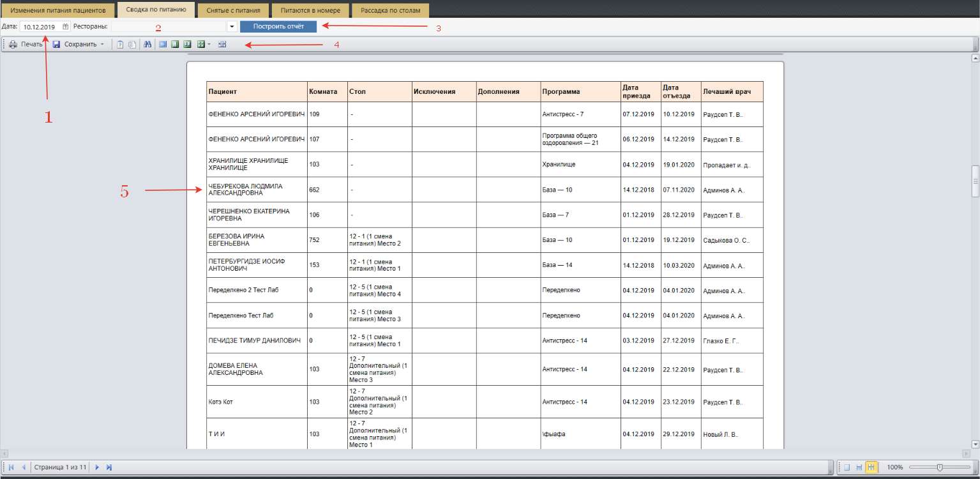Viewport: 980px width, 479px height.
Task: Toggle the highlighted view mode button
Action: point(871,468)
